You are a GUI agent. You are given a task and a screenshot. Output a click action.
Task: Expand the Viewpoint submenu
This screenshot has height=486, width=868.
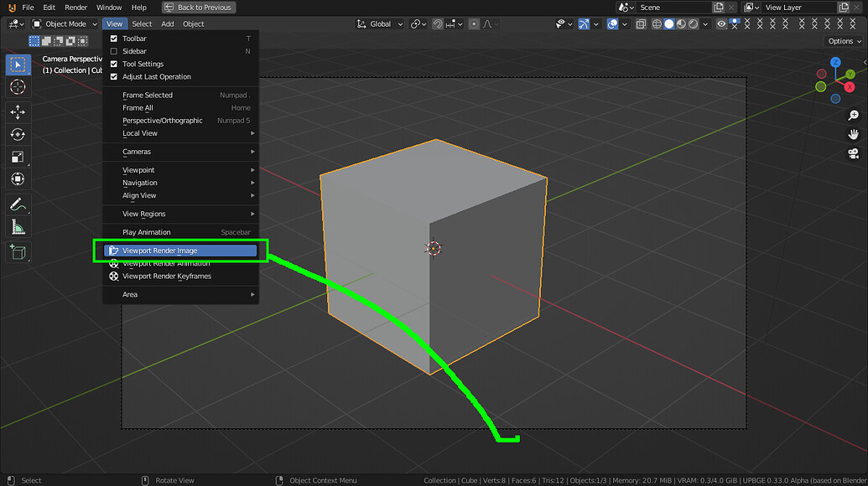click(180, 170)
